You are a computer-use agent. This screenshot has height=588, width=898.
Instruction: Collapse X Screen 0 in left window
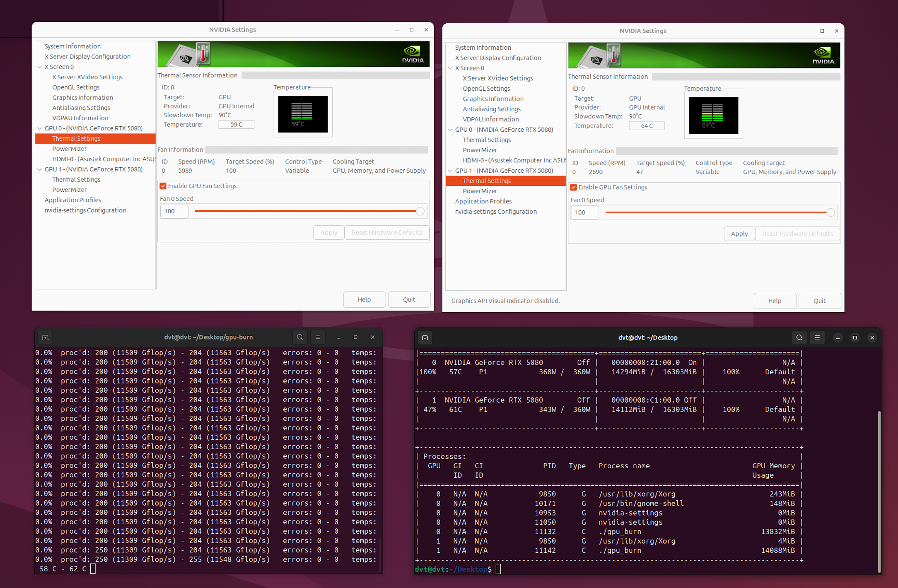click(x=40, y=67)
